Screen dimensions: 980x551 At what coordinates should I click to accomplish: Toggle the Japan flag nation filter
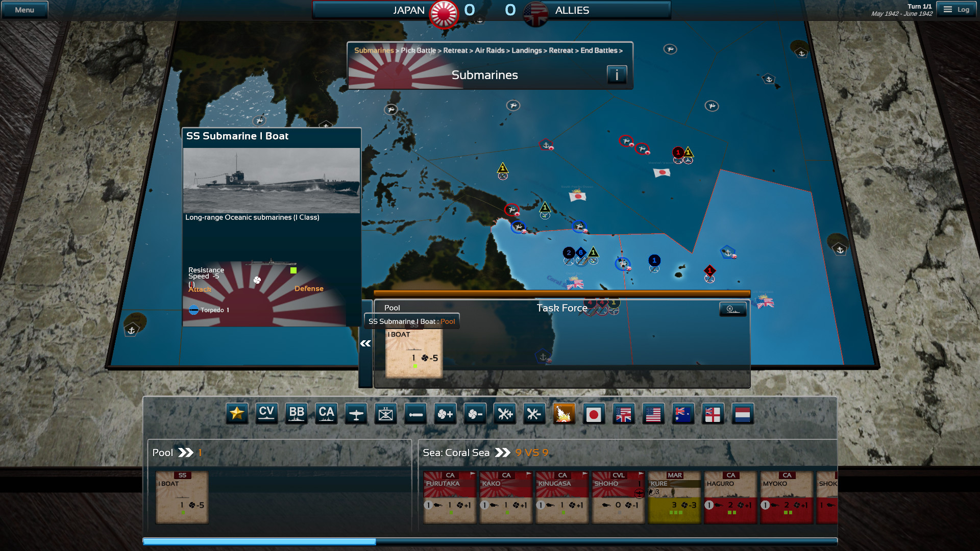tap(594, 414)
